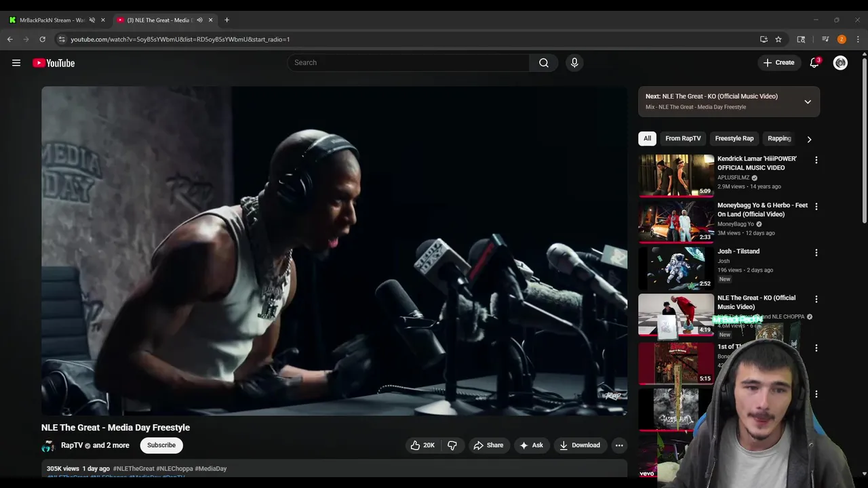Play the NLE The Great KO thumbnail

pos(676,314)
